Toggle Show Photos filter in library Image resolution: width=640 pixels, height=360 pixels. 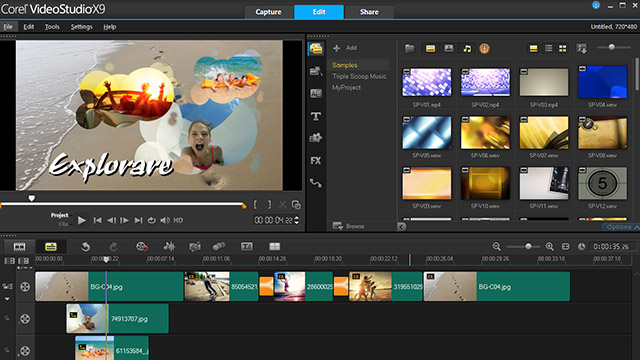coord(449,49)
